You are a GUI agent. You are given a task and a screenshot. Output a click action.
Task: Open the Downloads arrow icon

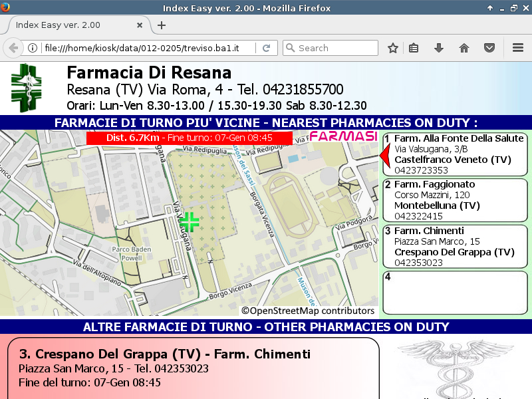pyautogui.click(x=439, y=48)
